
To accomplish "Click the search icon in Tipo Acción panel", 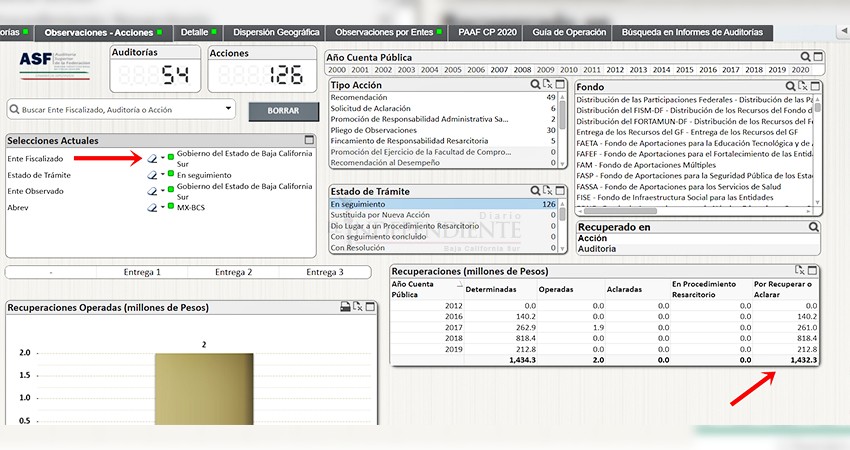I will (x=536, y=86).
